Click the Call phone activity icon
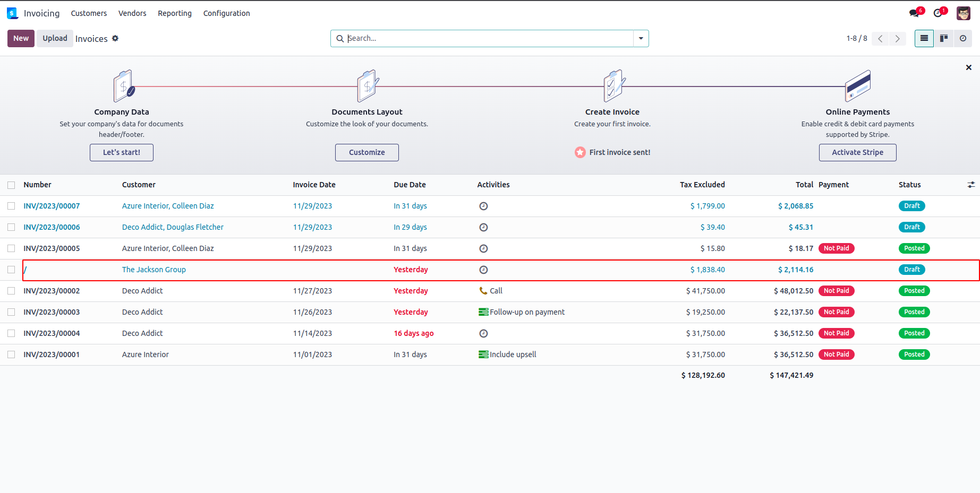 coord(483,291)
